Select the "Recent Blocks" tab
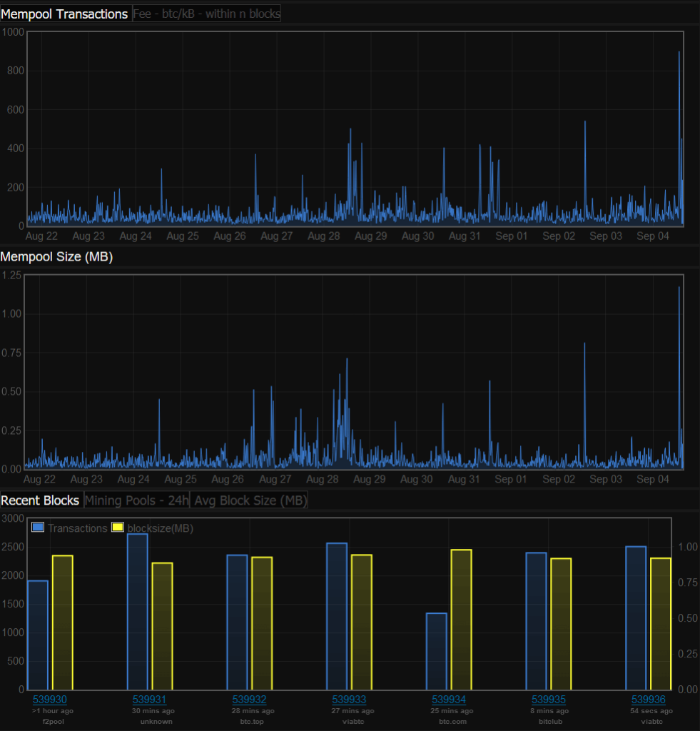The image size is (700, 731). [40, 500]
